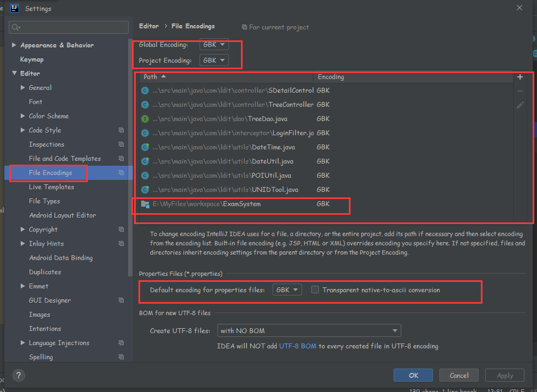Open Duplicates settings page
Screen dimensions: 537x392
click(x=45, y=272)
